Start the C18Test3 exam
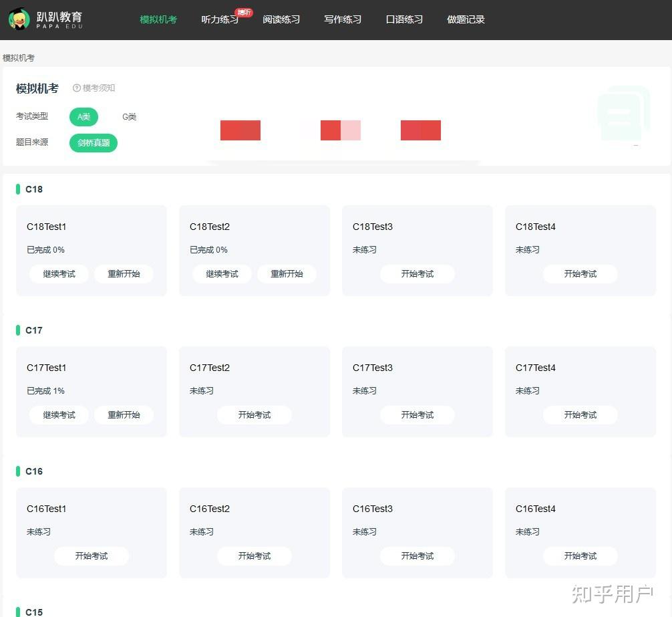The image size is (672, 617). [x=417, y=273]
